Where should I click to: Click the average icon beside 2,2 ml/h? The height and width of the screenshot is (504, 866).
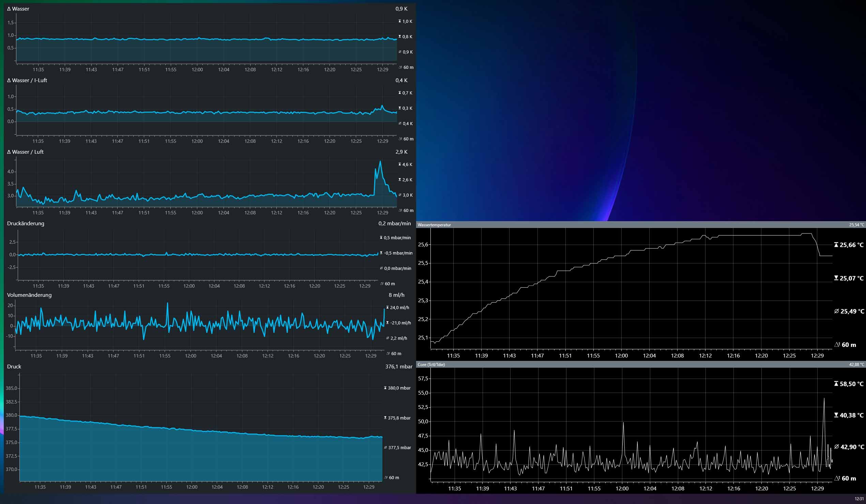pyautogui.click(x=388, y=338)
